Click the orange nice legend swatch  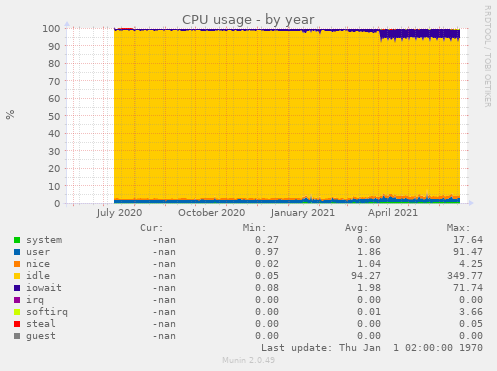pos(17,264)
